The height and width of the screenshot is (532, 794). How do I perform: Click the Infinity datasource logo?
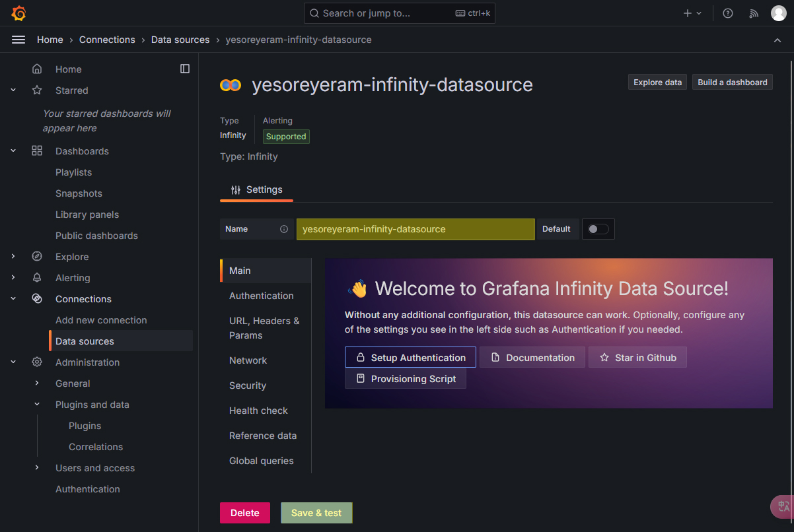[231, 85]
